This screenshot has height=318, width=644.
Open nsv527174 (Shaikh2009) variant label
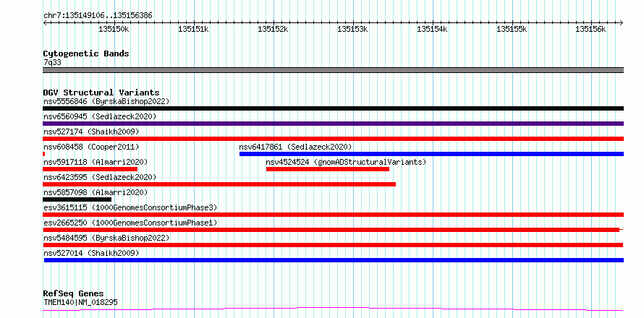(91, 132)
